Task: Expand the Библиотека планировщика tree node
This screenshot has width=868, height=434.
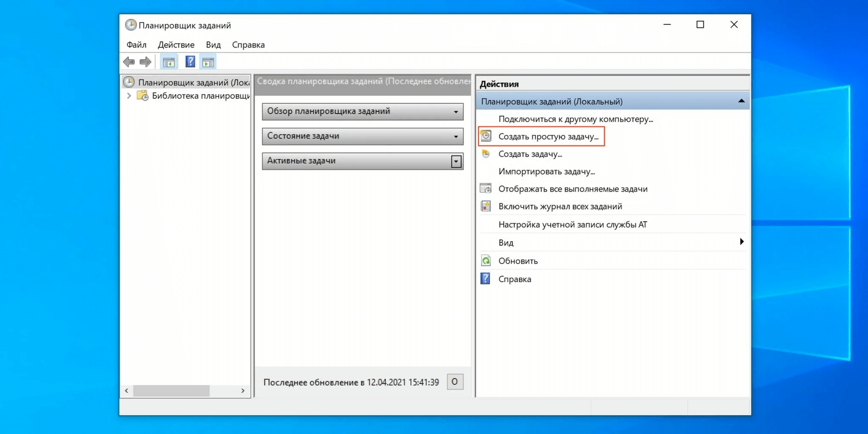Action: coord(129,96)
